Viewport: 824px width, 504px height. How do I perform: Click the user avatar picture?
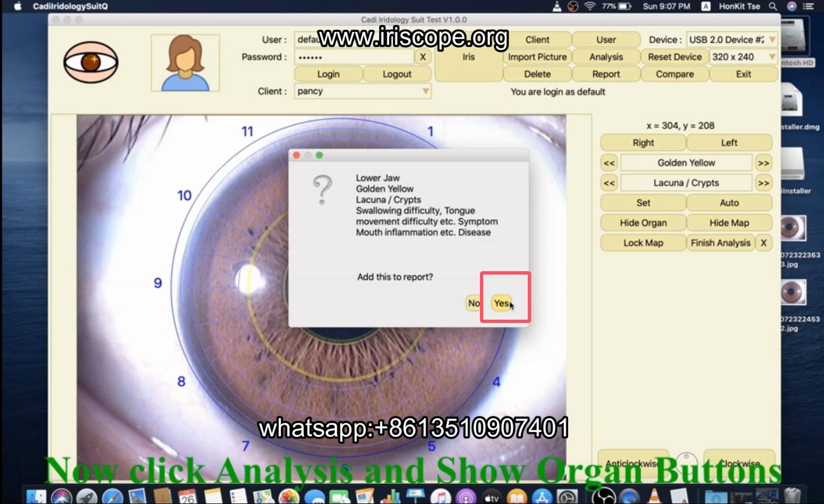coord(185,63)
